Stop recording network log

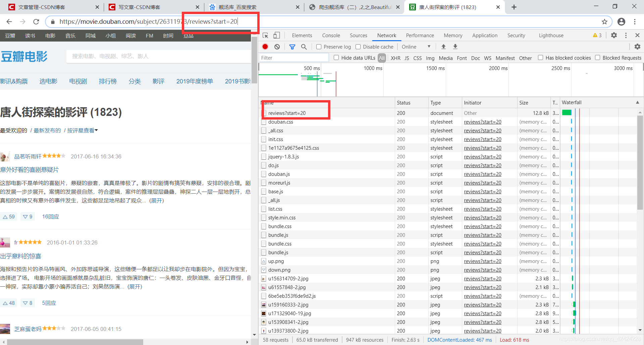(x=265, y=47)
